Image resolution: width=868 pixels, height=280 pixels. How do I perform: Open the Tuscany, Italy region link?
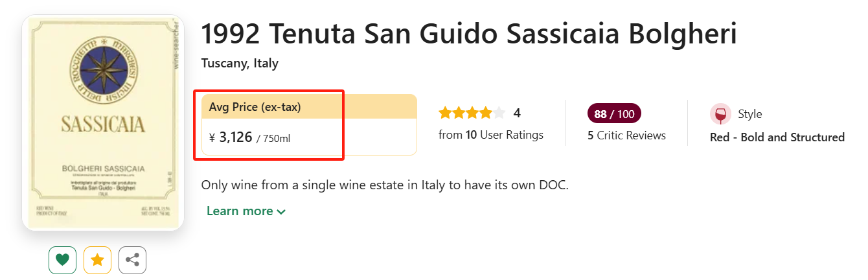(240, 64)
